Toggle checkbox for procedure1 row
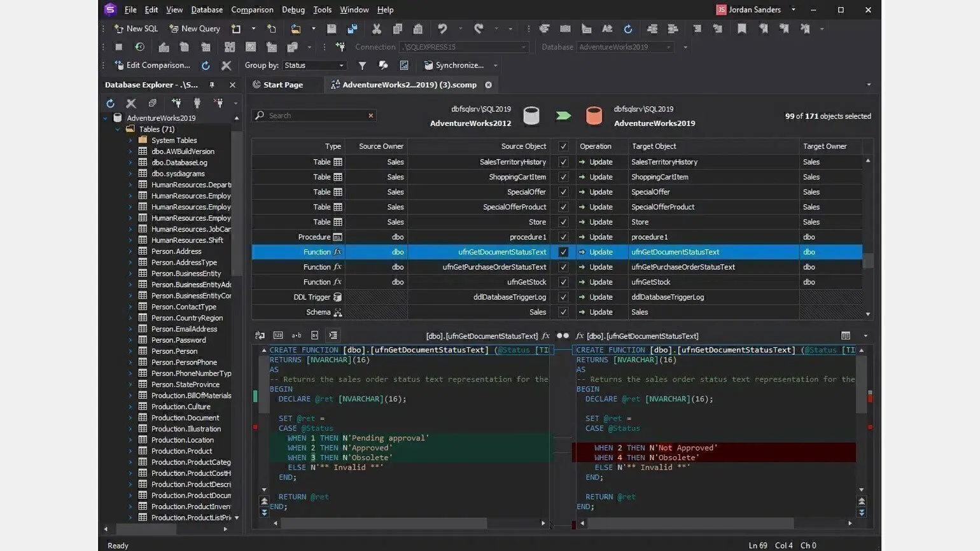 563,237
